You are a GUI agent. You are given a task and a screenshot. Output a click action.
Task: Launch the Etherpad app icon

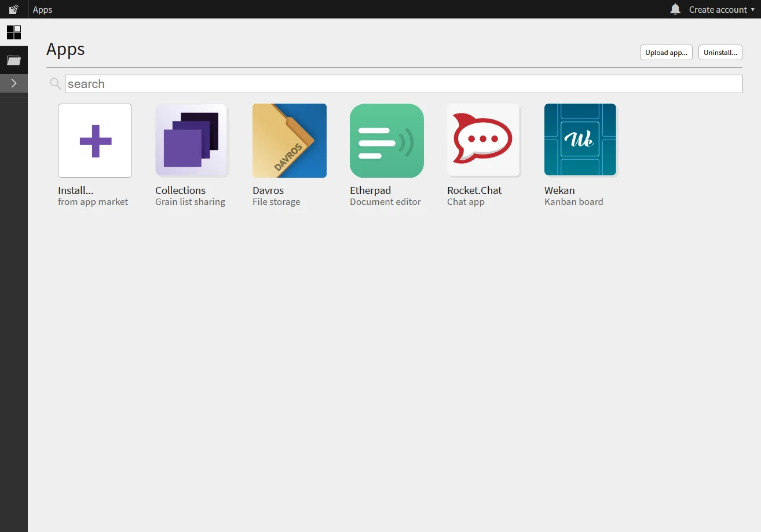[x=387, y=141]
